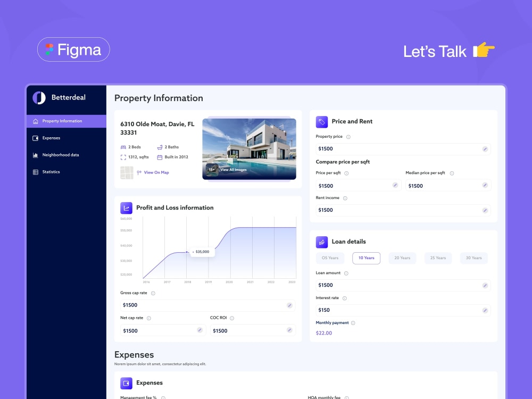Screen dimensions: 532x399
Task: Click the property address 6310 Olde Moat
Action: tap(157, 128)
